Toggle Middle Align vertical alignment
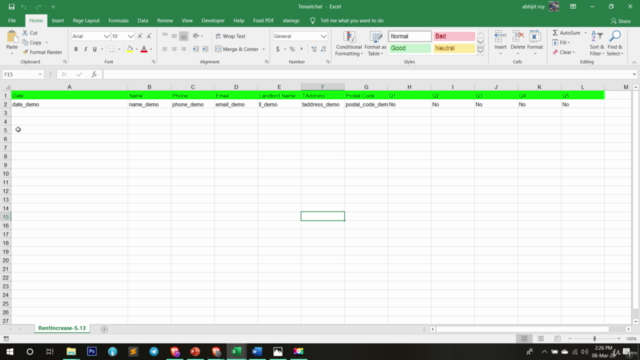The image size is (640, 360). pos(174,36)
